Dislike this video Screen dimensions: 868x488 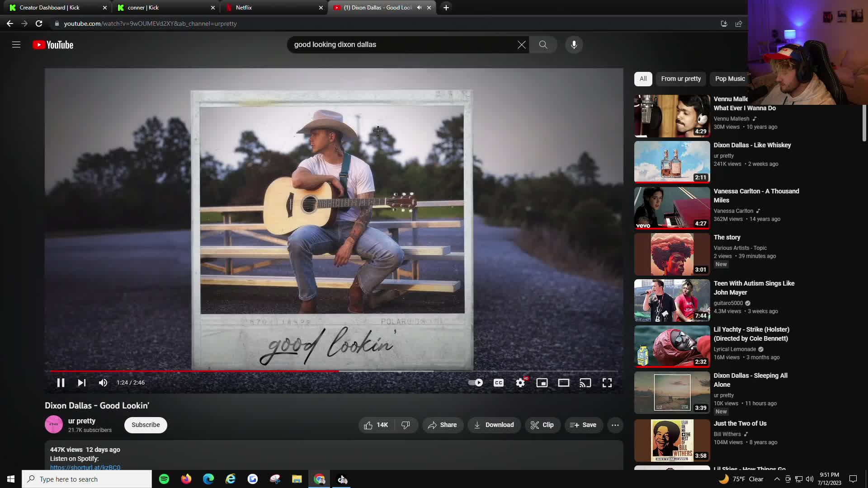click(406, 425)
